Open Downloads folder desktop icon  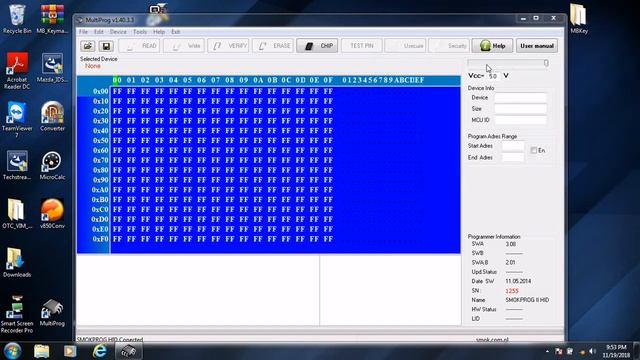(x=17, y=262)
